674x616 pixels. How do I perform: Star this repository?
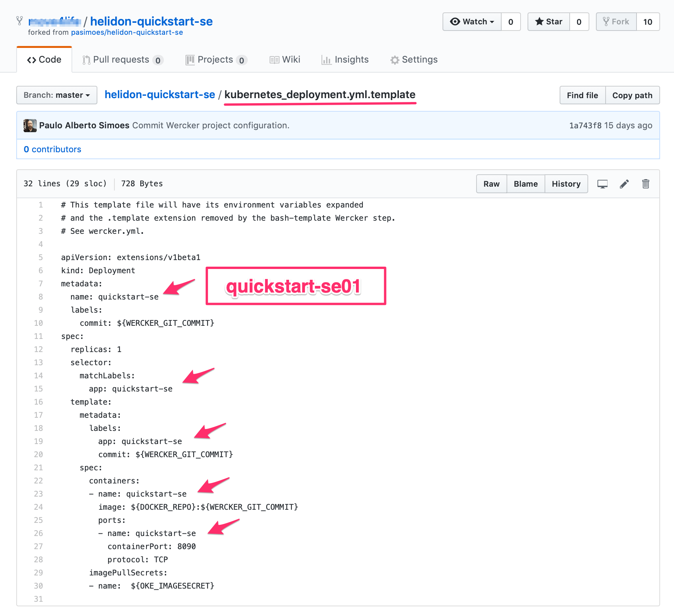pyautogui.click(x=549, y=22)
